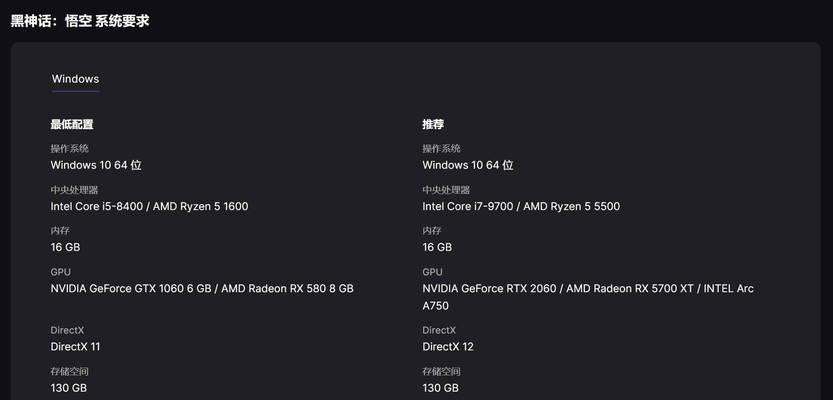Click the 推荐 heading

pos(433,125)
